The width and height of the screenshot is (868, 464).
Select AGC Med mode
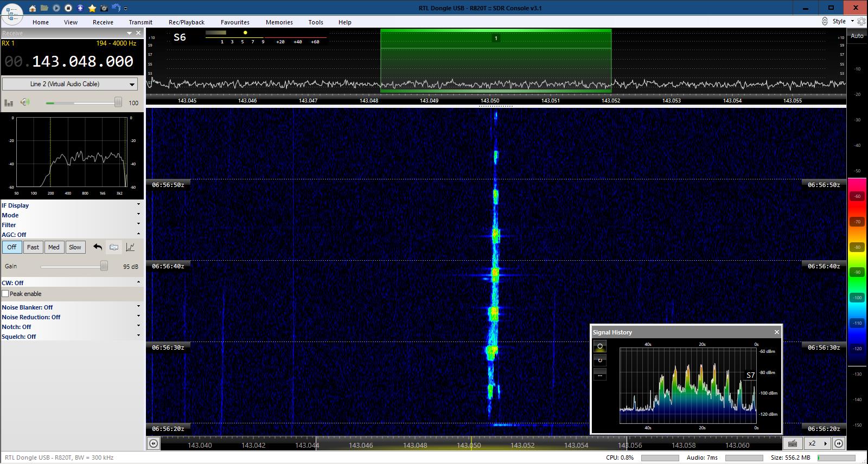pyautogui.click(x=54, y=247)
